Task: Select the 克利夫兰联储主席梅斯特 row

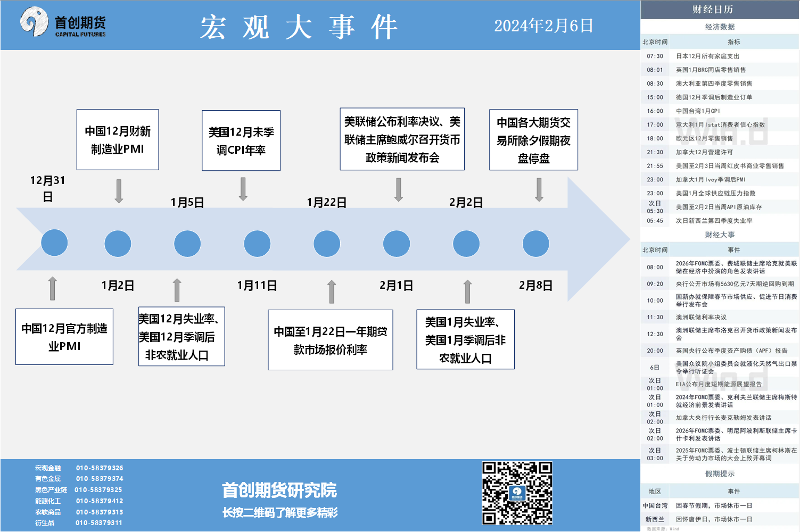Action: [x=720, y=401]
